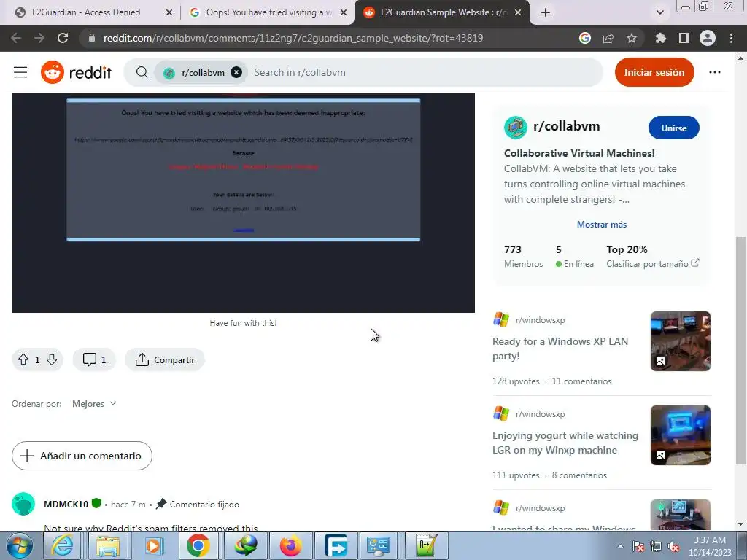Open Chrome extensions puzzle icon

click(661, 38)
